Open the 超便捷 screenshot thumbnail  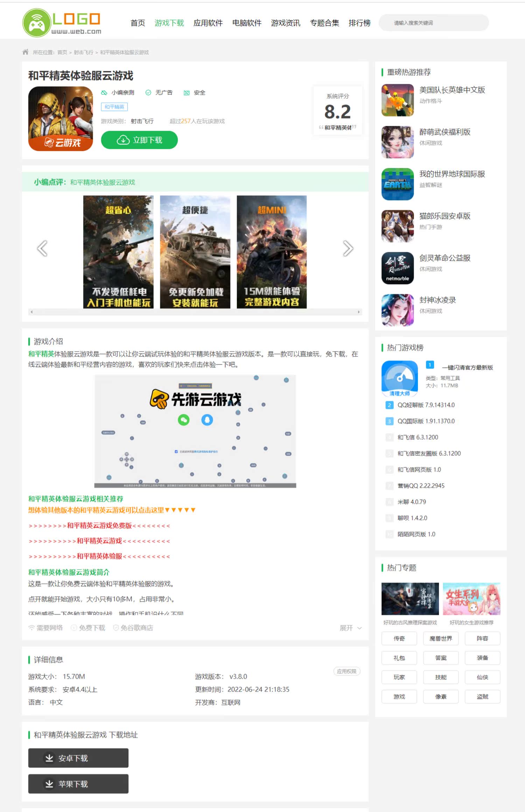pos(195,252)
